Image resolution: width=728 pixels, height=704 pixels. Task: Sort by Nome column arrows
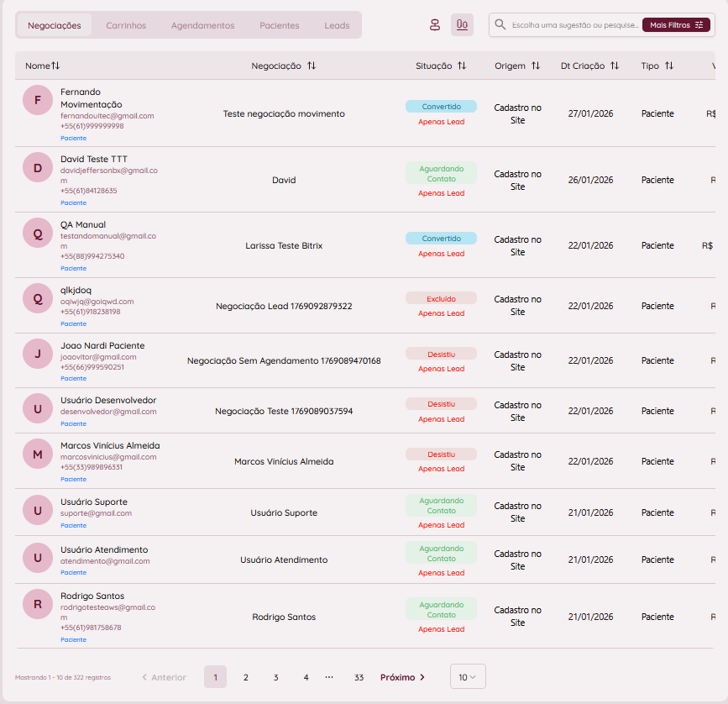[x=55, y=66]
